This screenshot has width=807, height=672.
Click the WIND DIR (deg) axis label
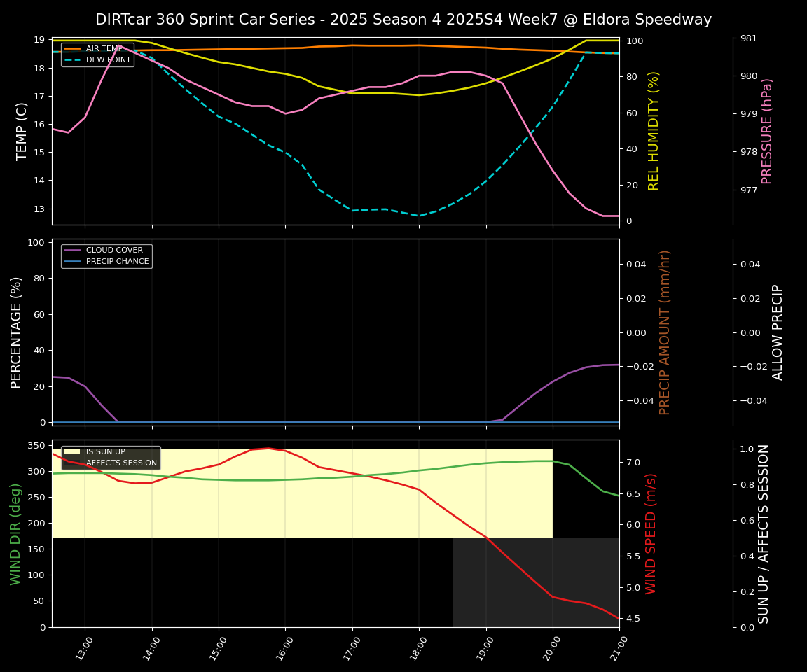(x=15, y=533)
